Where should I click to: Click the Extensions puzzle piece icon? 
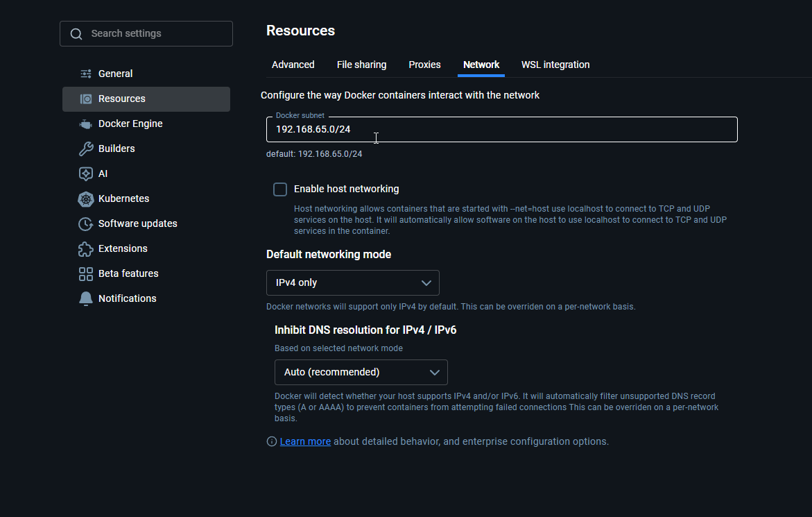(86, 248)
